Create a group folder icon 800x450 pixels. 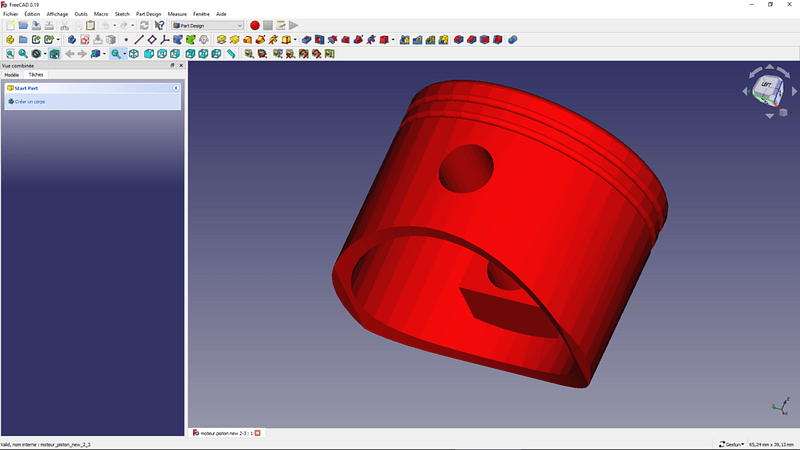pos(23,40)
